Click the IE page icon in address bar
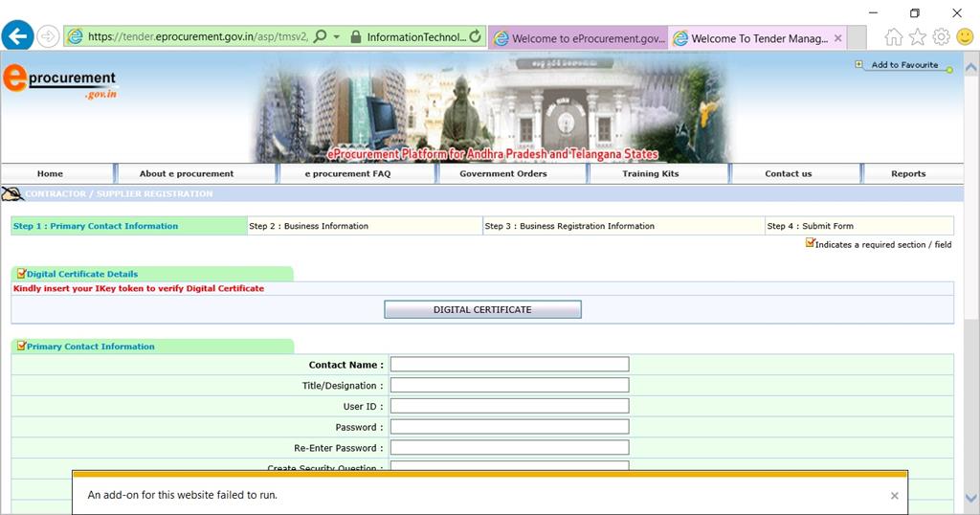The image size is (980, 515). (x=75, y=37)
